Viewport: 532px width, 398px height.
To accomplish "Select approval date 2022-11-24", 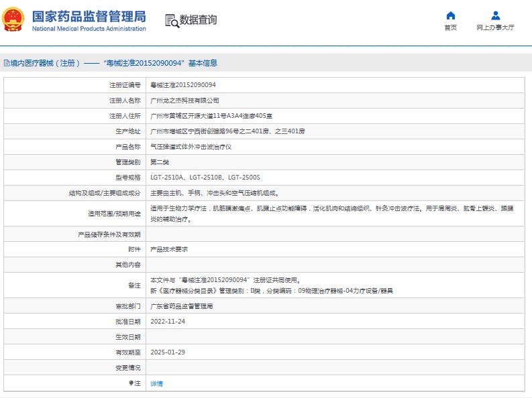I will (168, 322).
